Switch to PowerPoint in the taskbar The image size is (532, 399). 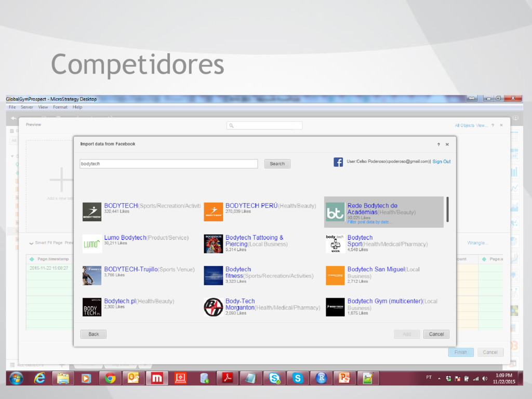pos(344,378)
